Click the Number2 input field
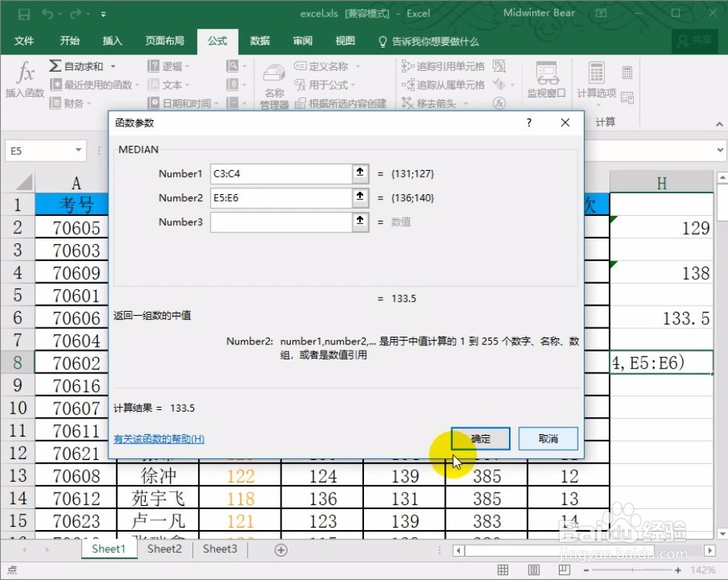728x580 pixels. 281,198
